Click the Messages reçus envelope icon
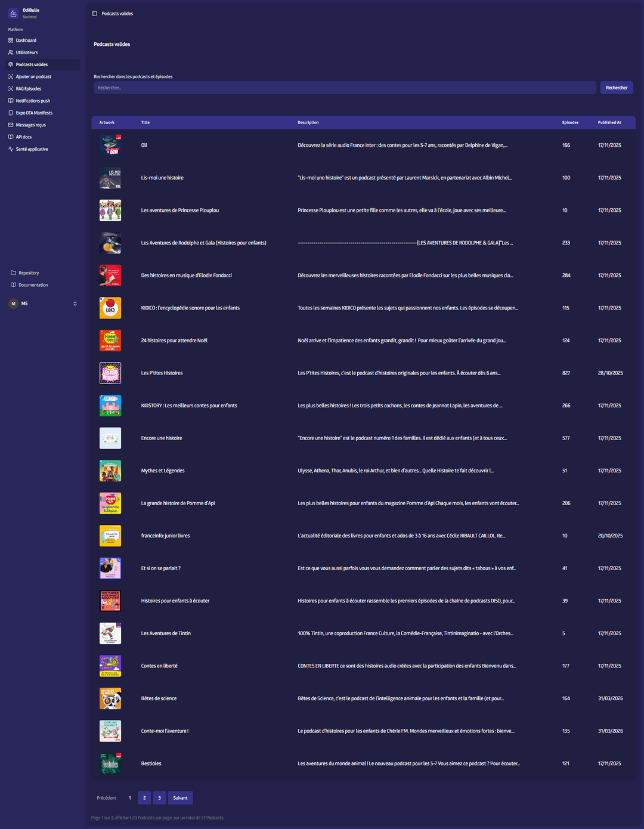This screenshot has height=829, width=644. point(11,125)
